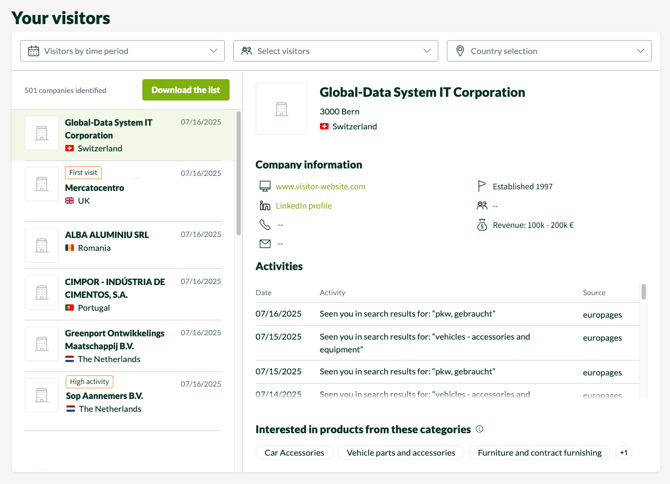Click the people icon in Select visitors
This screenshot has height=484, width=670.
tap(247, 51)
